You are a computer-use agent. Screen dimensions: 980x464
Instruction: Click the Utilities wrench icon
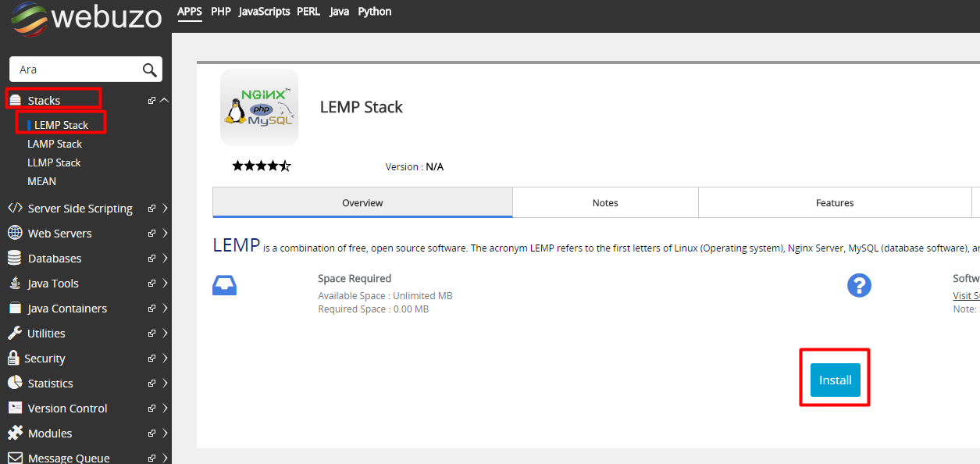pos(15,333)
